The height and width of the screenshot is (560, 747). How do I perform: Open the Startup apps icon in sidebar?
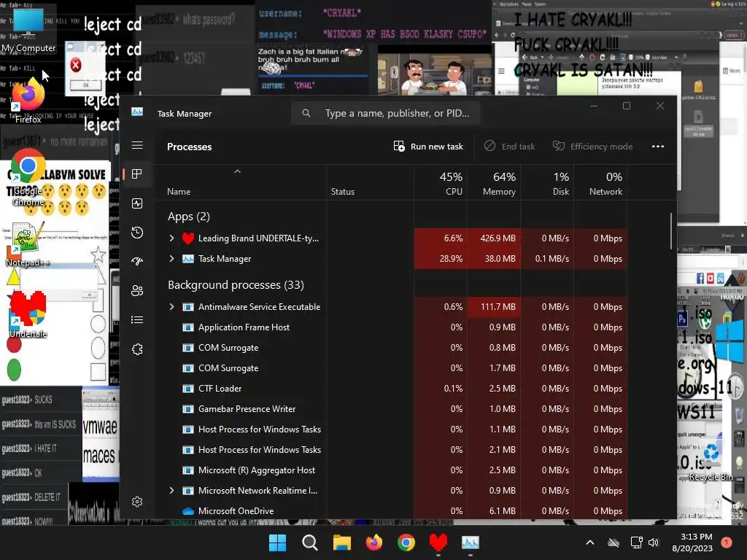click(137, 262)
